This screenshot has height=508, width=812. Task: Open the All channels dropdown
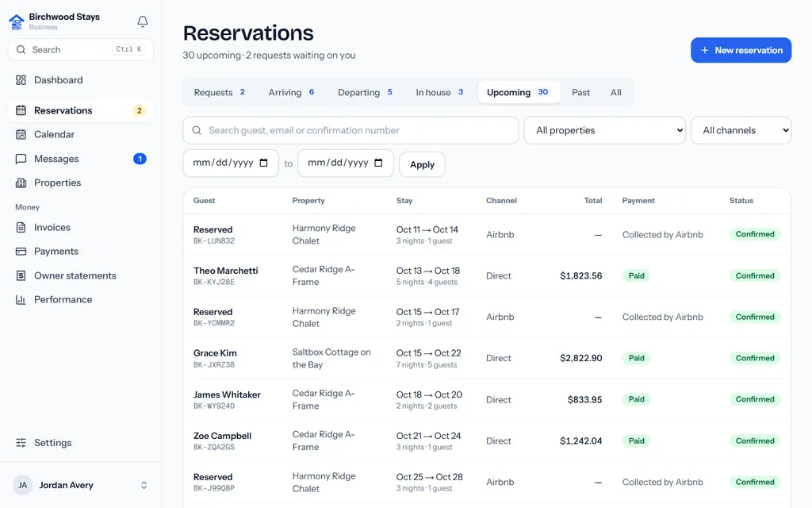click(x=741, y=130)
